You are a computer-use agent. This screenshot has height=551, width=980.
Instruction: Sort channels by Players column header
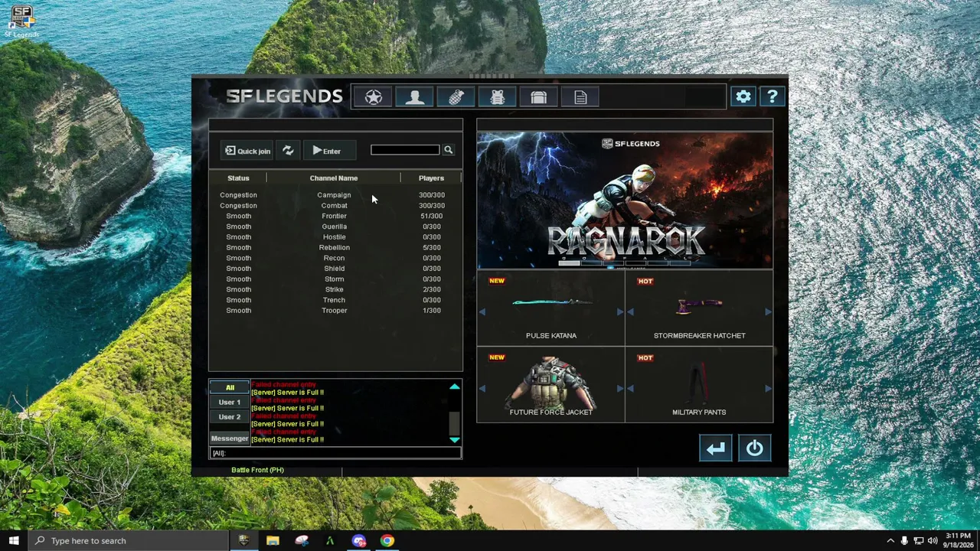[431, 178]
